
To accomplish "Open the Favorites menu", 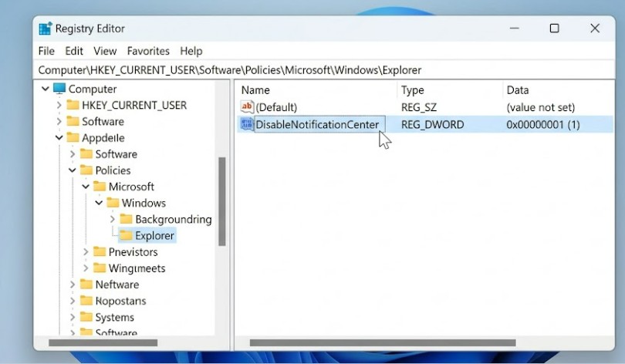I will click(x=148, y=51).
